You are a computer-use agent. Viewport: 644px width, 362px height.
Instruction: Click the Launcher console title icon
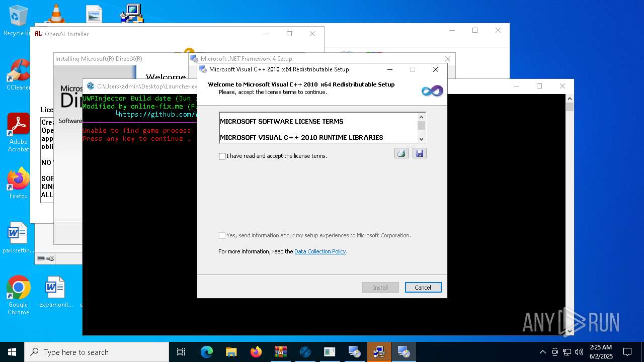pyautogui.click(x=91, y=86)
